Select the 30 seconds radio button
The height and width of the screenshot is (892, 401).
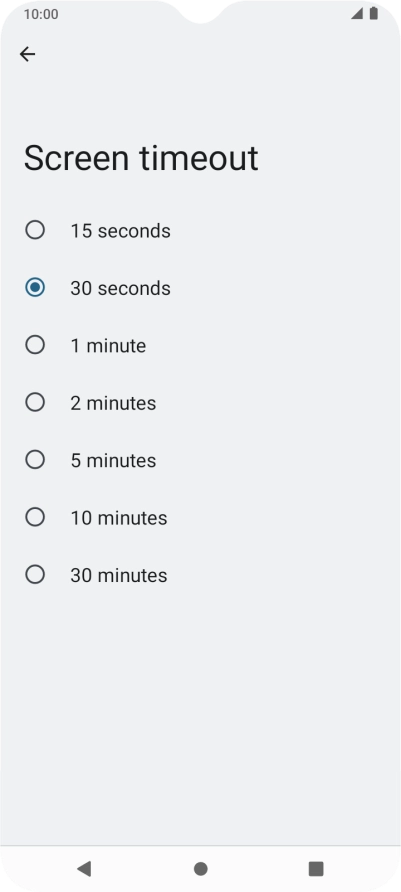click(x=35, y=287)
